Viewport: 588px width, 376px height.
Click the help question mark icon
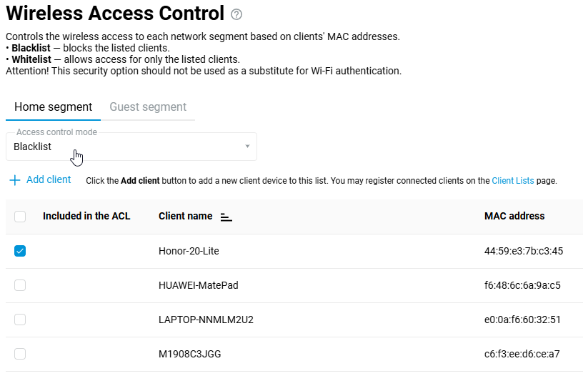[x=237, y=14]
